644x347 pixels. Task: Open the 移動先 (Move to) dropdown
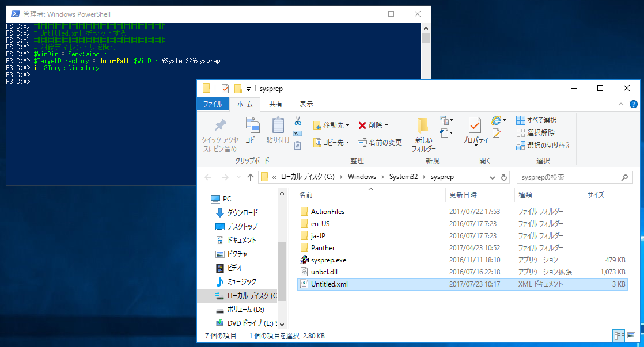[x=331, y=125]
